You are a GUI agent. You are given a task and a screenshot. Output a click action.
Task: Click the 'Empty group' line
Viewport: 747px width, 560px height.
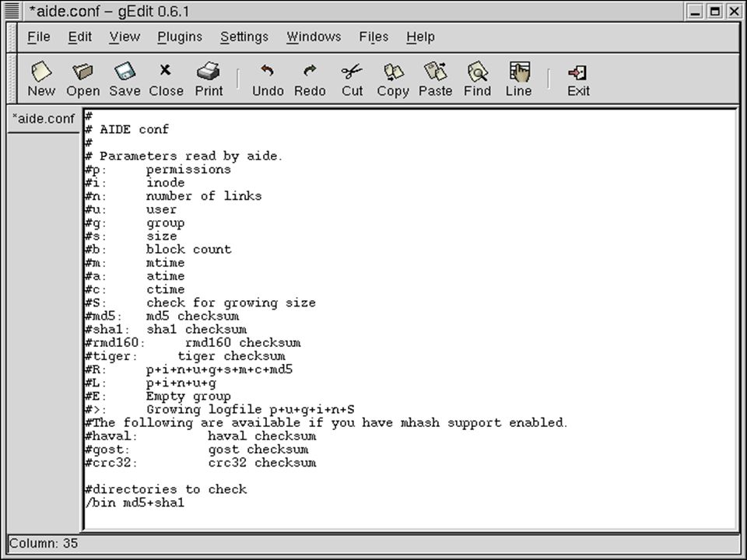coord(158,396)
